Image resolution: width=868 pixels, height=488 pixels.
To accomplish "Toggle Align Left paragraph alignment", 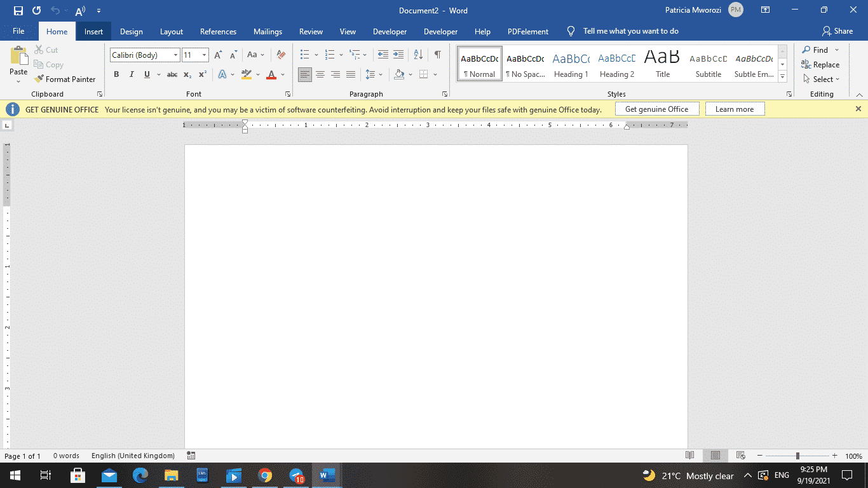I will (x=305, y=74).
